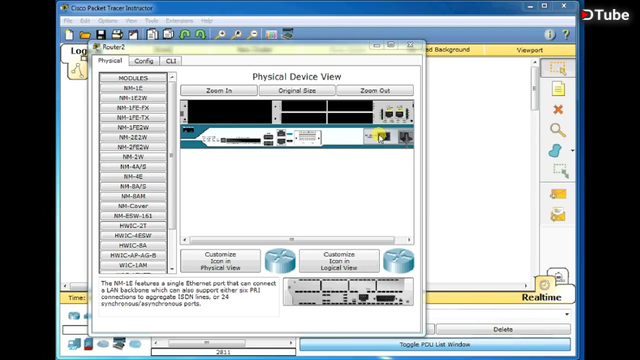Click the Original Size button

pyautogui.click(x=297, y=91)
